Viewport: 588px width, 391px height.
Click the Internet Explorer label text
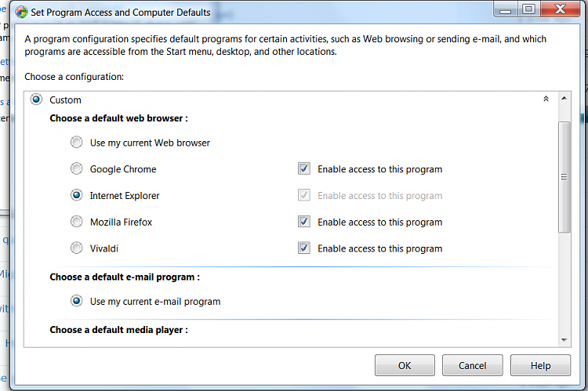point(125,196)
